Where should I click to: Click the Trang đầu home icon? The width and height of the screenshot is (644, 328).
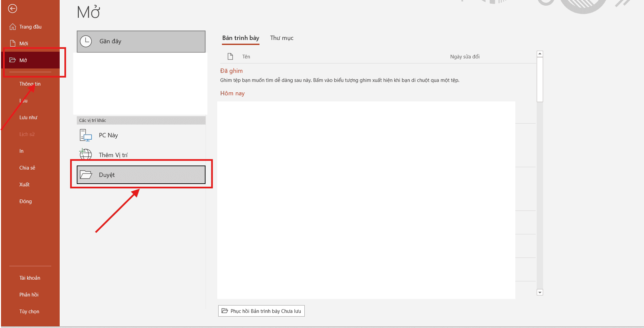(x=13, y=27)
